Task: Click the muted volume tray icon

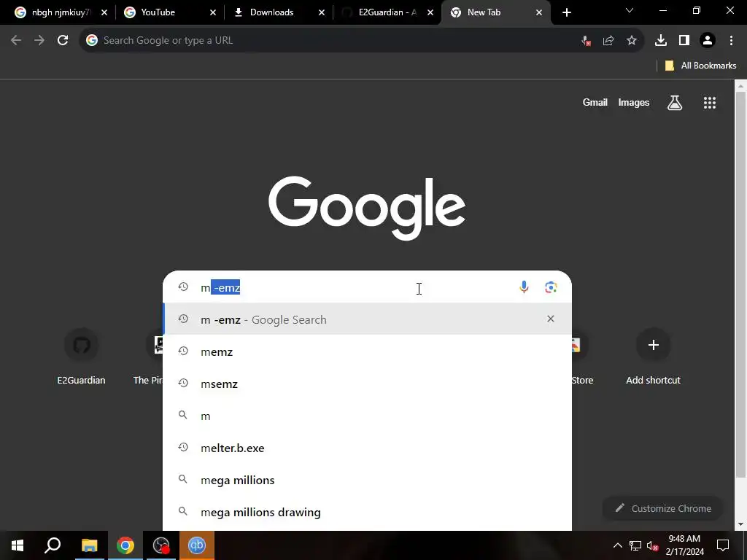Action: pyautogui.click(x=653, y=545)
